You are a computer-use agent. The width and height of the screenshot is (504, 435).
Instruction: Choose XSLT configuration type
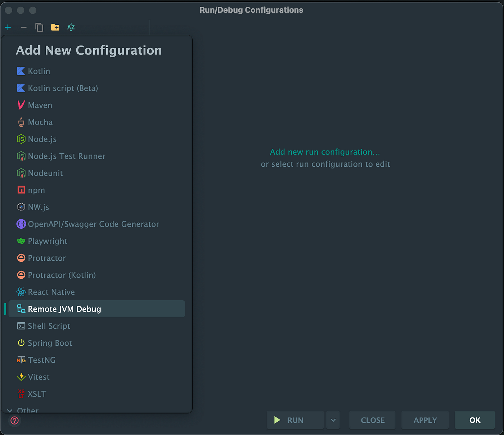(x=37, y=394)
